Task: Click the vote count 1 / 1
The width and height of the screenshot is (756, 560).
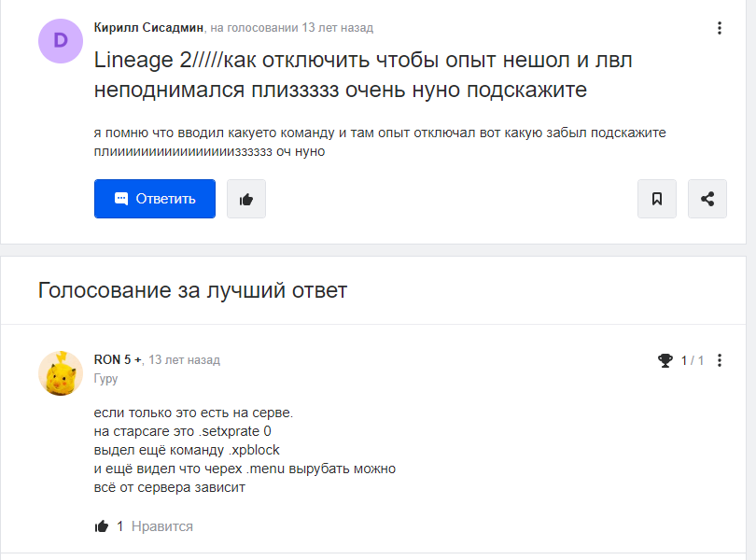Action: point(694,359)
